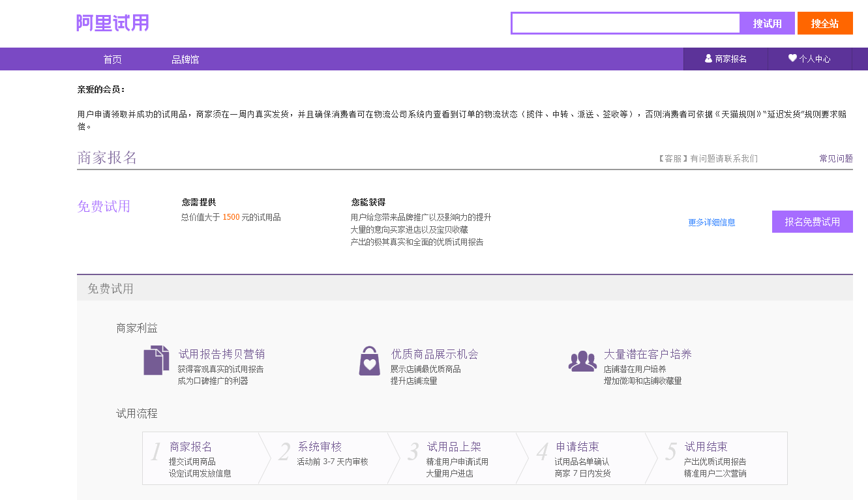The height and width of the screenshot is (500, 868).
Task: Click the 商家 7 日内发货 text
Action: 582,474
